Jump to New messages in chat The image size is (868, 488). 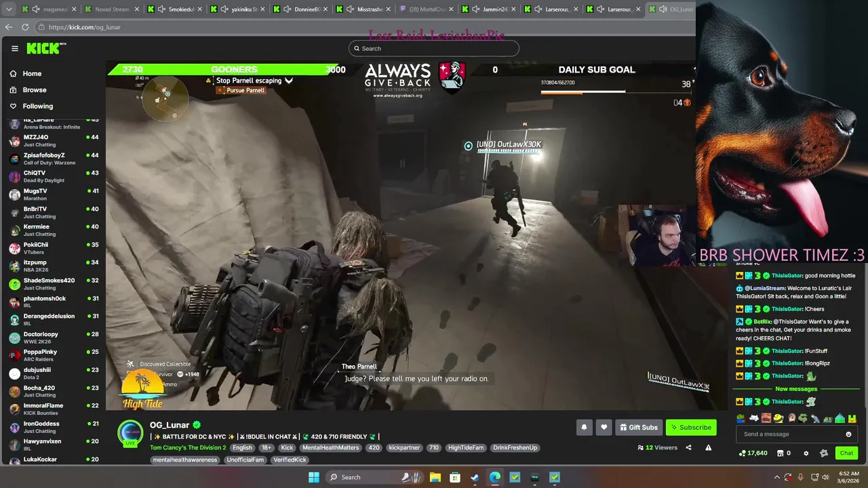pyautogui.click(x=796, y=389)
